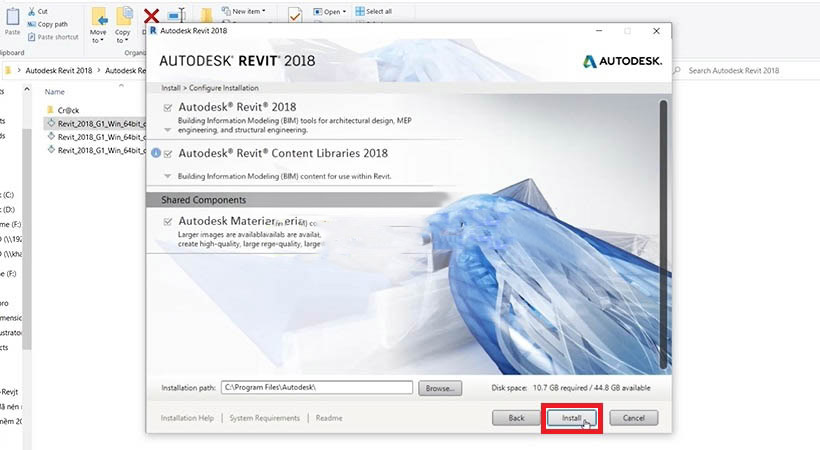Click the Cut command in Explorer ribbon
Image resolution: width=820 pixels, height=450 pixels.
[38, 11]
